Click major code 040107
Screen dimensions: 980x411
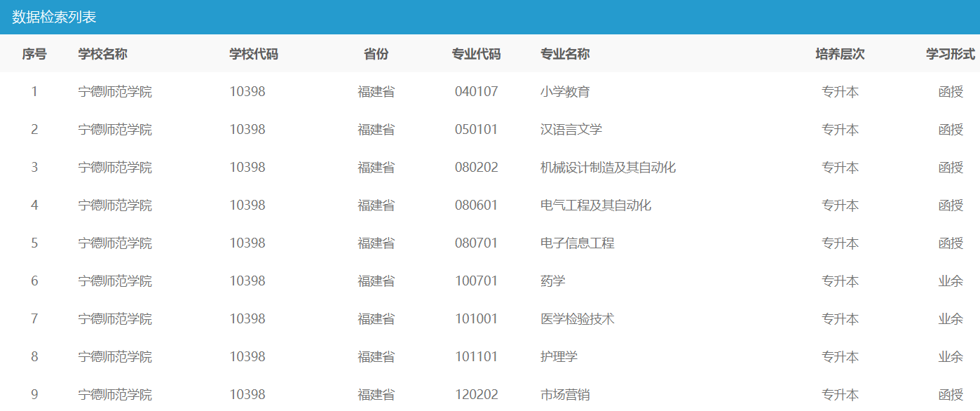point(477,92)
